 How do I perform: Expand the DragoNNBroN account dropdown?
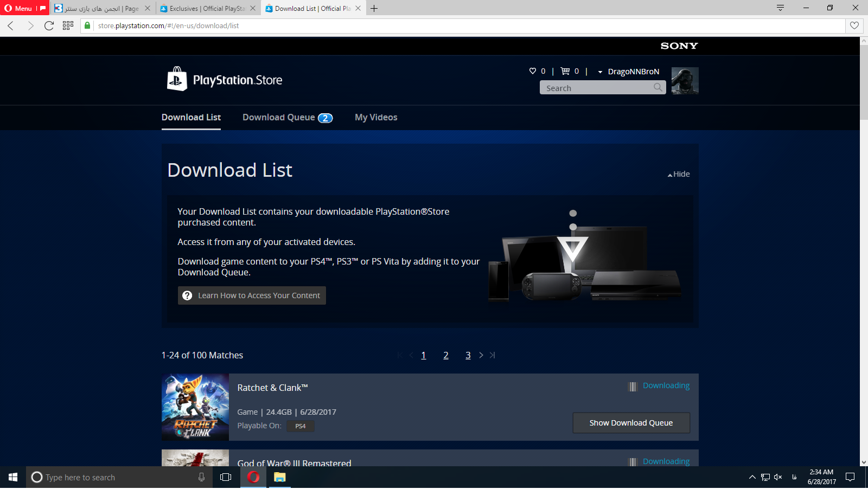(x=628, y=72)
